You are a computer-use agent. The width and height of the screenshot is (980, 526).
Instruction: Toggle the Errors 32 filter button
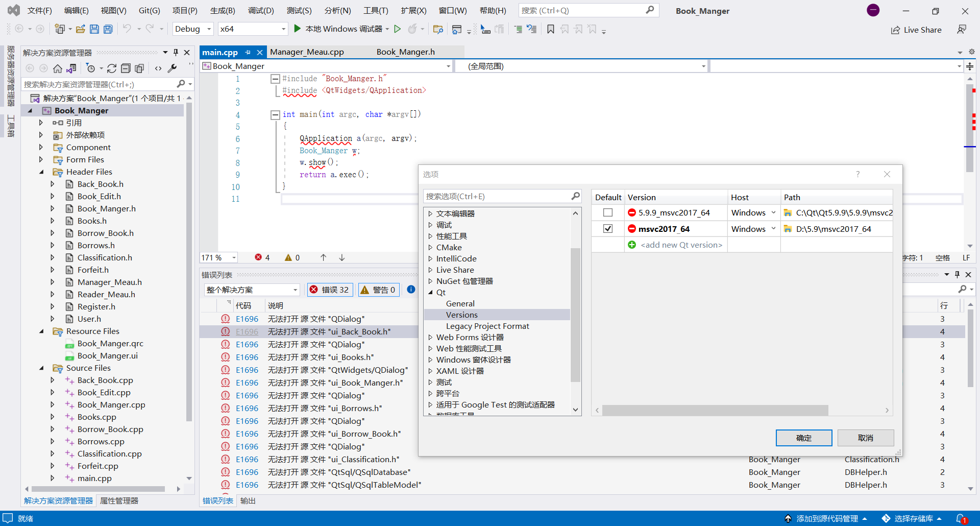[329, 290]
